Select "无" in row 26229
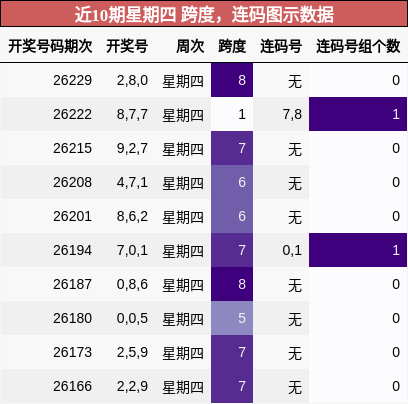Viewport: 408px width, 404px height. tap(295, 81)
